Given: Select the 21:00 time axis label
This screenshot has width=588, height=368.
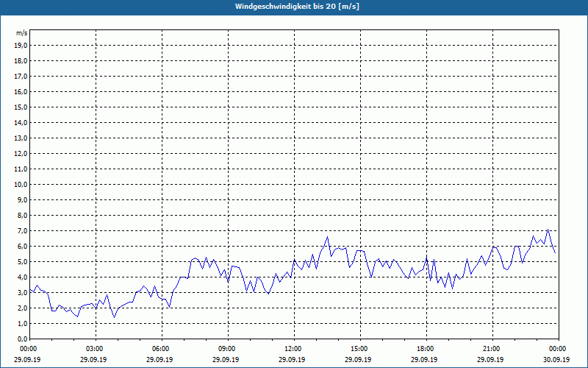Looking at the screenshot, I should [492, 349].
